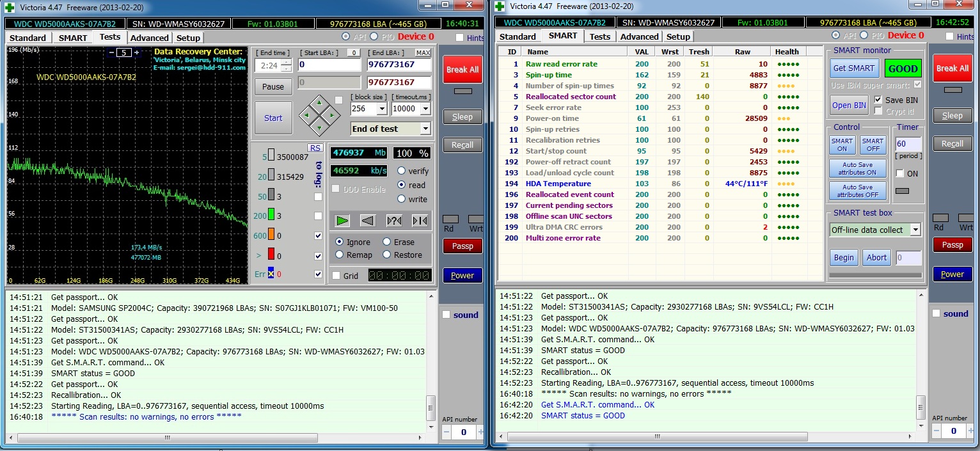Click the SMART OFF button
Viewport: 980px width, 451px height.
coord(873,145)
